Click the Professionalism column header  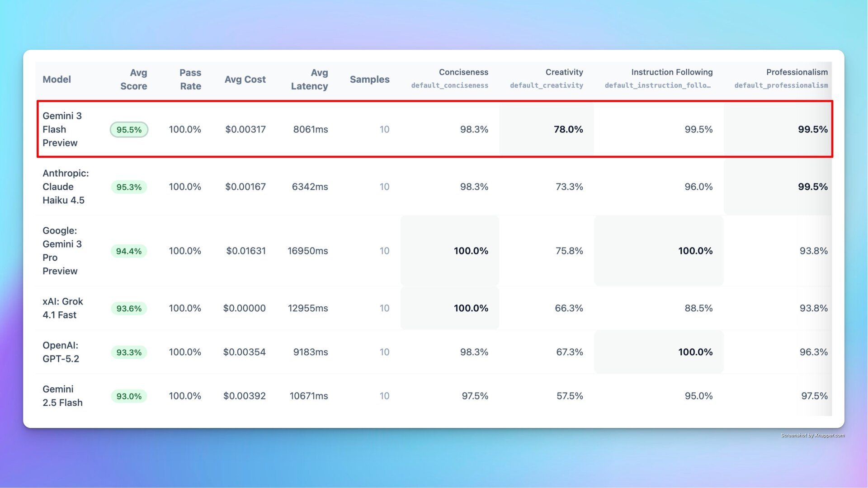797,72
